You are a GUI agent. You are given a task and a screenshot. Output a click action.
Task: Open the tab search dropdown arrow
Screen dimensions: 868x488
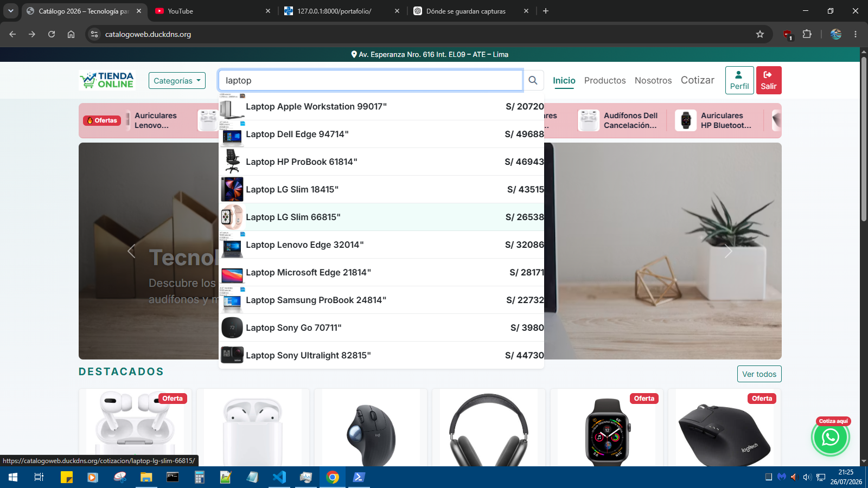pyautogui.click(x=10, y=11)
